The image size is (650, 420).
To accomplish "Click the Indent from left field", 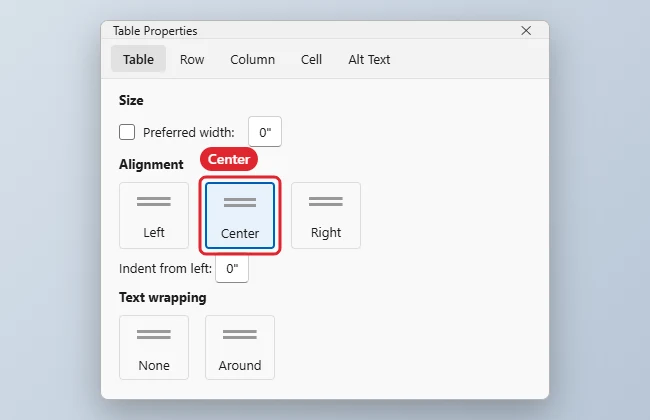I will (232, 269).
